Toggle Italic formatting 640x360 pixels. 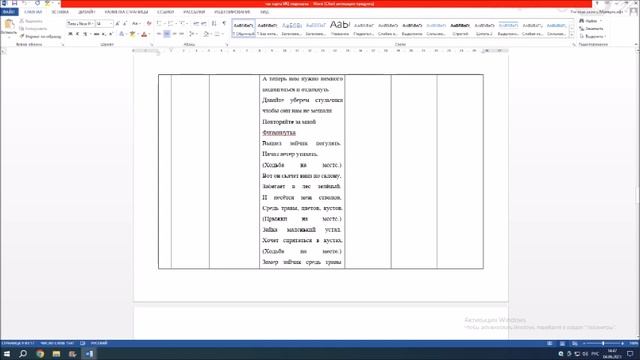(78, 34)
